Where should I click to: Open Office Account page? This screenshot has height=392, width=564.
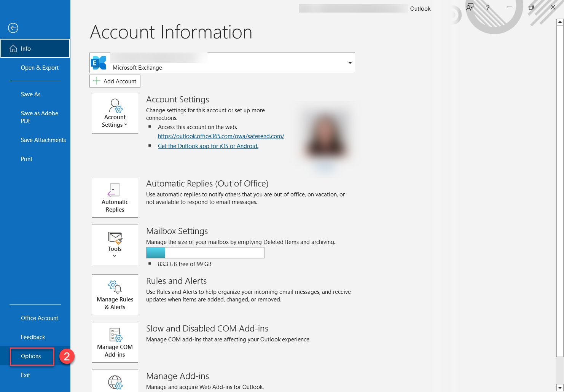40,318
